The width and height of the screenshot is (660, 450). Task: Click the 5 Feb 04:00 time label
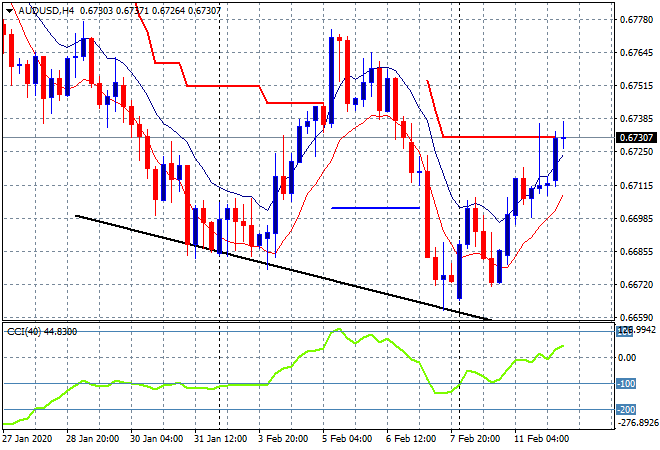point(347,439)
